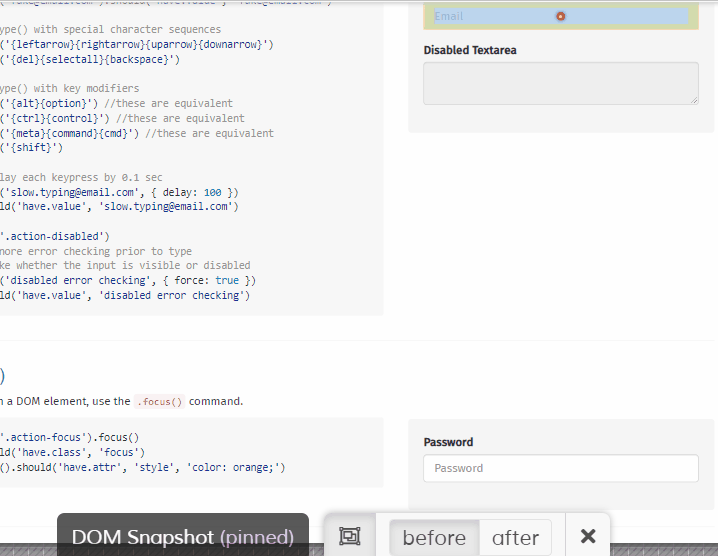The height and width of the screenshot is (556, 718).
Task: Click the red hitbox marker on Email
Action: (560, 16)
